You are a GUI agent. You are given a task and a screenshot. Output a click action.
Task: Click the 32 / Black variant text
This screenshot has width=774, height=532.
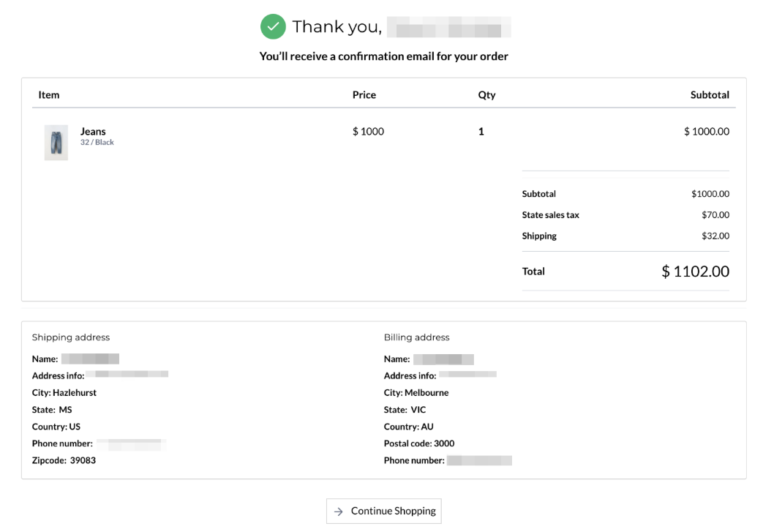click(x=97, y=143)
